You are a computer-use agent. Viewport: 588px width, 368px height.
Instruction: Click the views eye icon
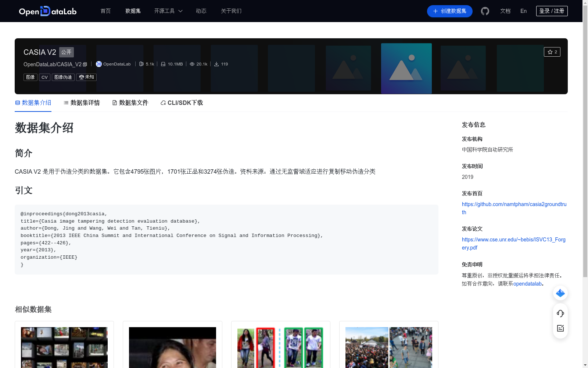[192, 64]
